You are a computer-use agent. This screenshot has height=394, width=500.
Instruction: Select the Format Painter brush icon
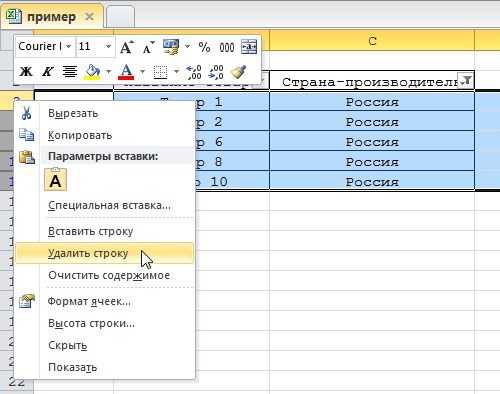tap(239, 72)
